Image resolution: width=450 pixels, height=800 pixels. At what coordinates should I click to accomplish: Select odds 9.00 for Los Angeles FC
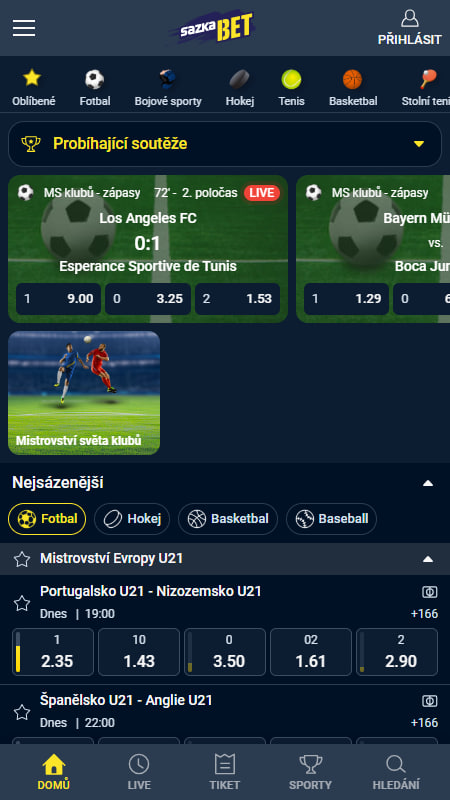coord(59,299)
